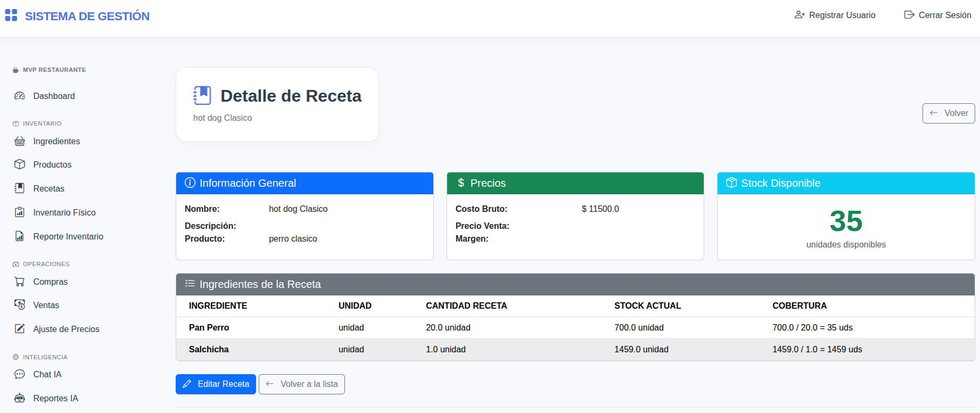
Task: Select the Salchicha ingredient row
Action: point(575,350)
